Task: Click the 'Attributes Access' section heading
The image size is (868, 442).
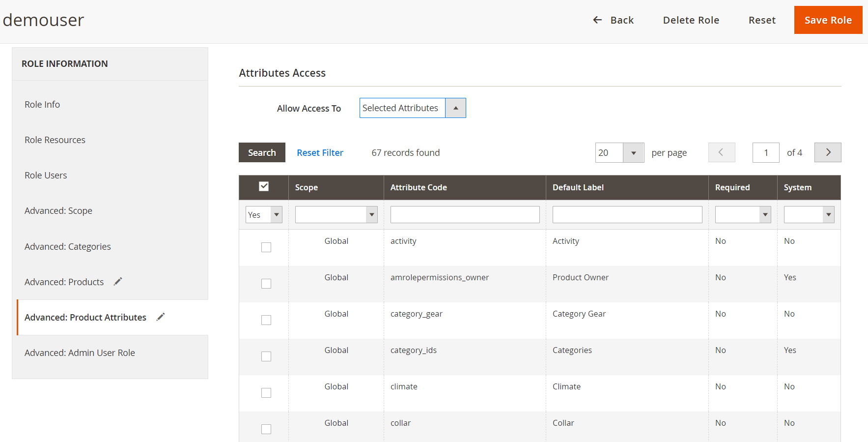Action: (x=282, y=73)
